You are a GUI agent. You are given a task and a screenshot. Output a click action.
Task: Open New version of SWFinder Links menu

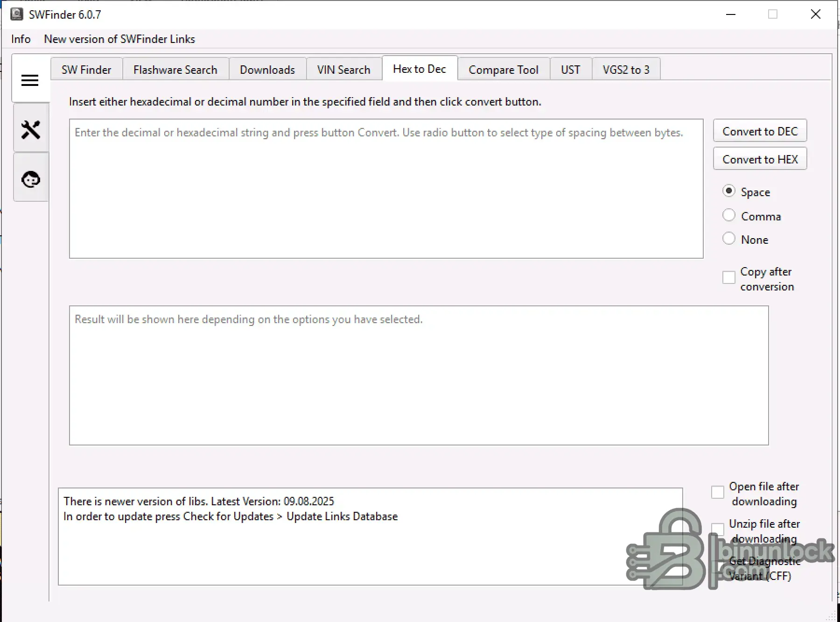point(119,39)
